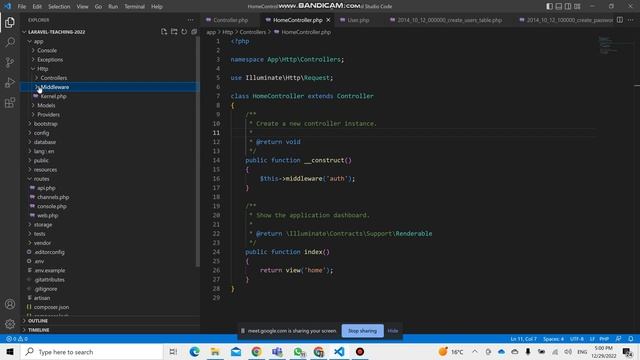Open Kernel.php file

coord(53,96)
